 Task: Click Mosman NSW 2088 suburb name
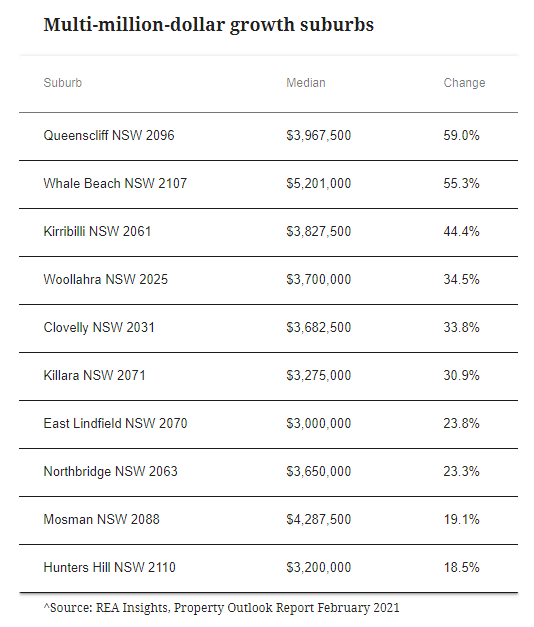click(x=102, y=519)
